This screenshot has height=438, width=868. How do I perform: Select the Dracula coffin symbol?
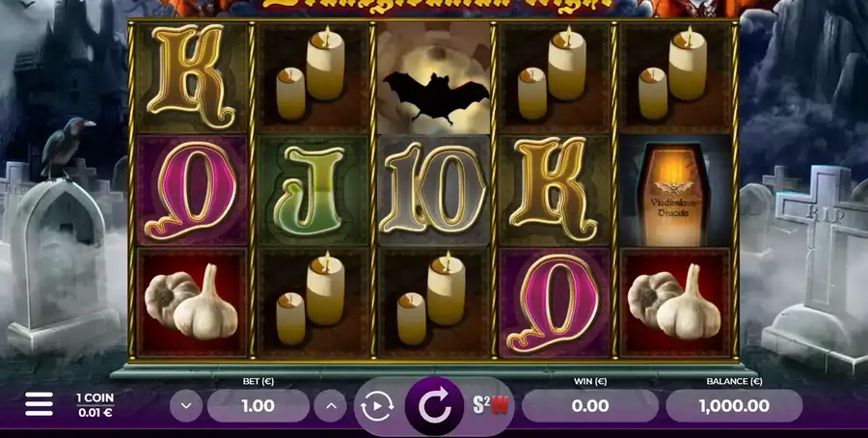point(675,191)
